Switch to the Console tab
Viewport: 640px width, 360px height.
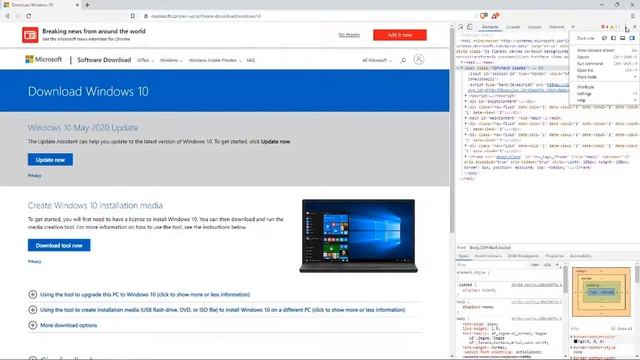(513, 27)
